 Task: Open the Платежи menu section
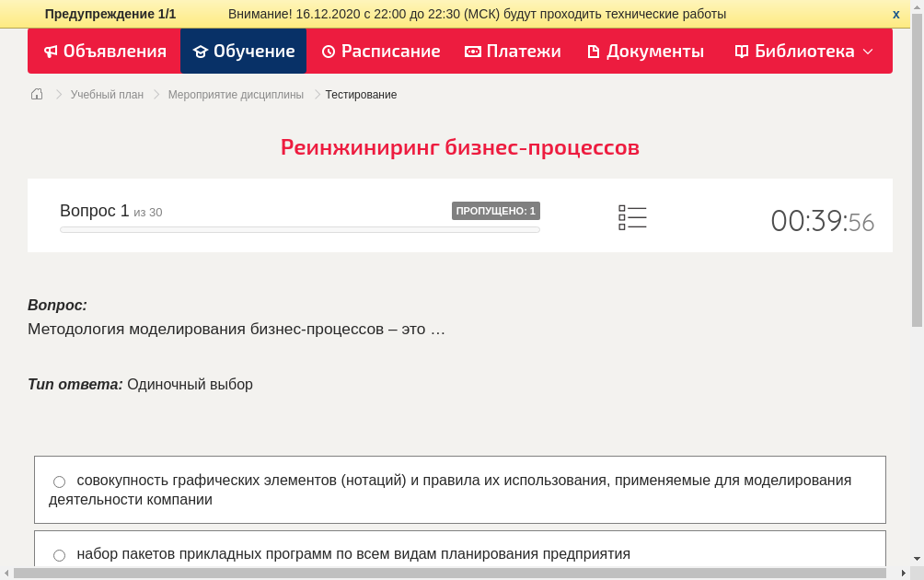(513, 52)
